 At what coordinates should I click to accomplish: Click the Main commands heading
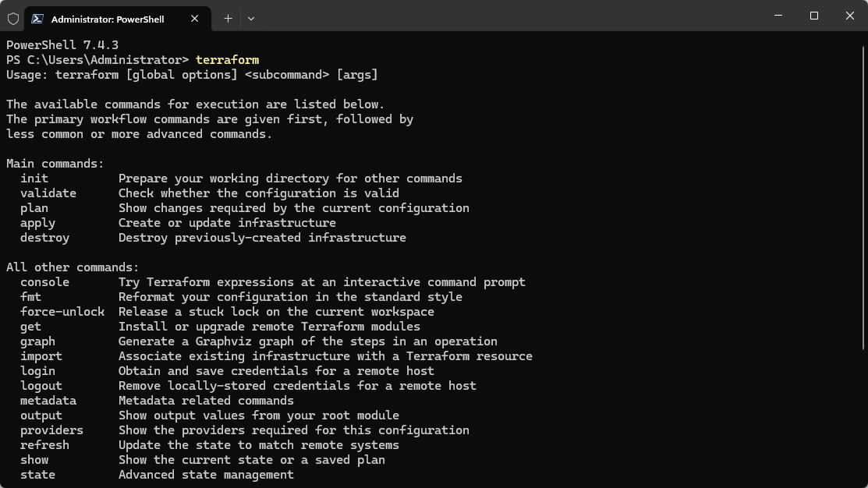tap(55, 164)
